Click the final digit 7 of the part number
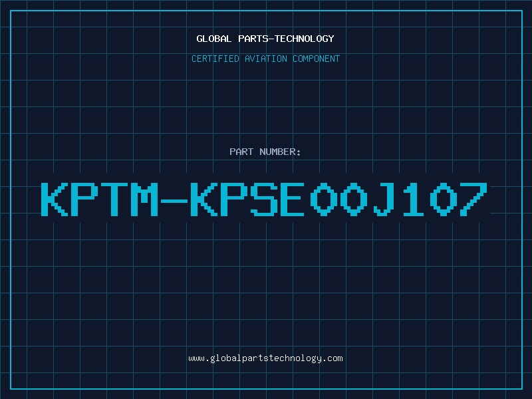532x399 pixels. coord(473,199)
